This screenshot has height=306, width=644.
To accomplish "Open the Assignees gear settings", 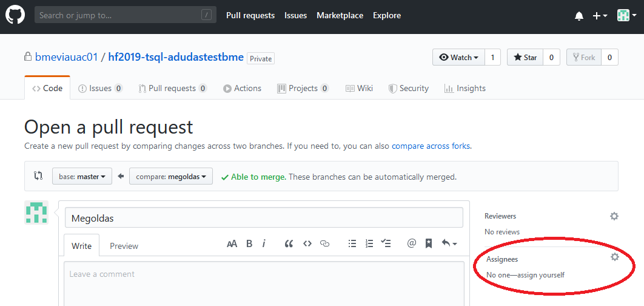I will [x=615, y=257].
